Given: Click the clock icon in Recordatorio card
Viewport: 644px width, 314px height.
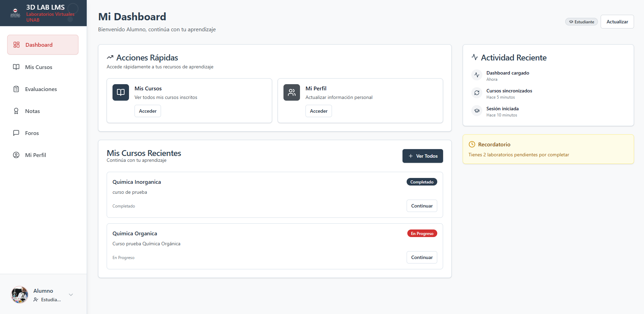Looking at the screenshot, I should (x=472, y=145).
